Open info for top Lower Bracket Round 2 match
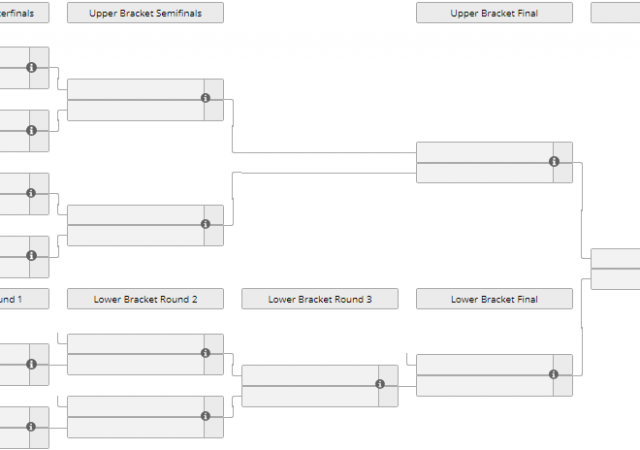This screenshot has height=450, width=640. (205, 353)
